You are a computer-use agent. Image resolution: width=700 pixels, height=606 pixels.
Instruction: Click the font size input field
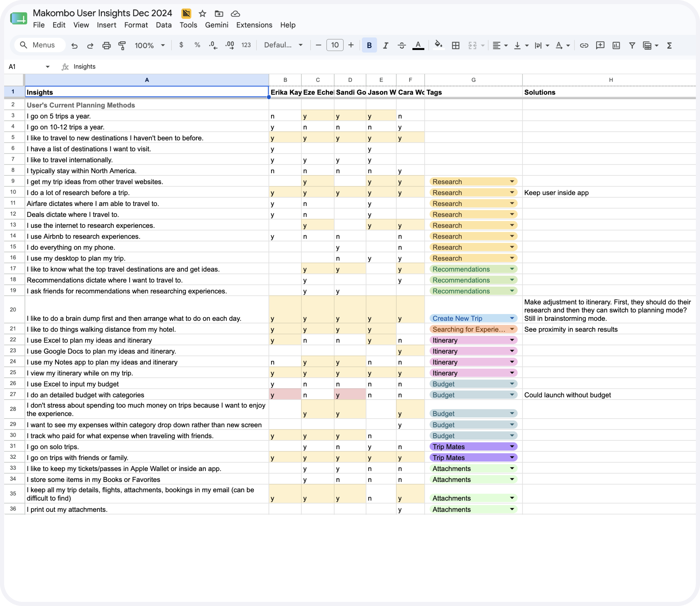point(335,45)
